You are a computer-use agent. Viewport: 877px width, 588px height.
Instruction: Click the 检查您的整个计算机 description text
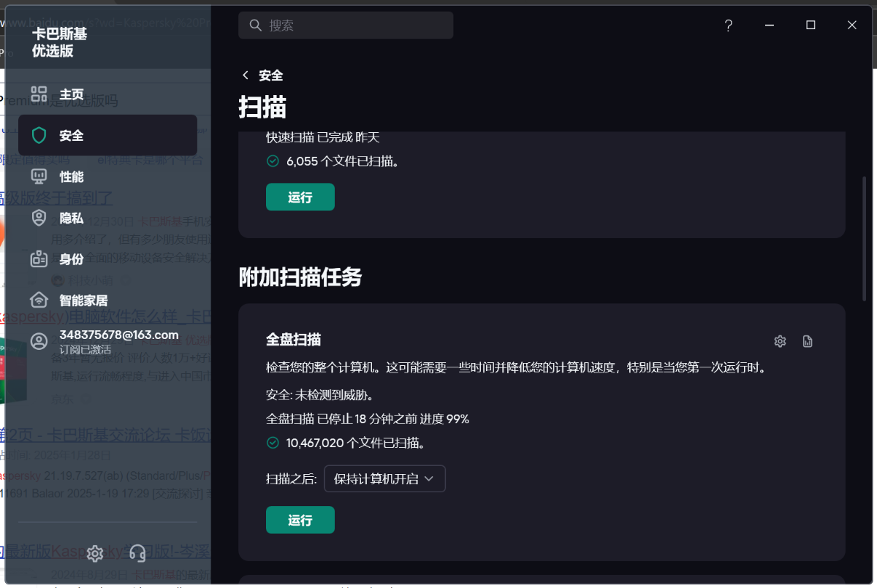click(516, 367)
